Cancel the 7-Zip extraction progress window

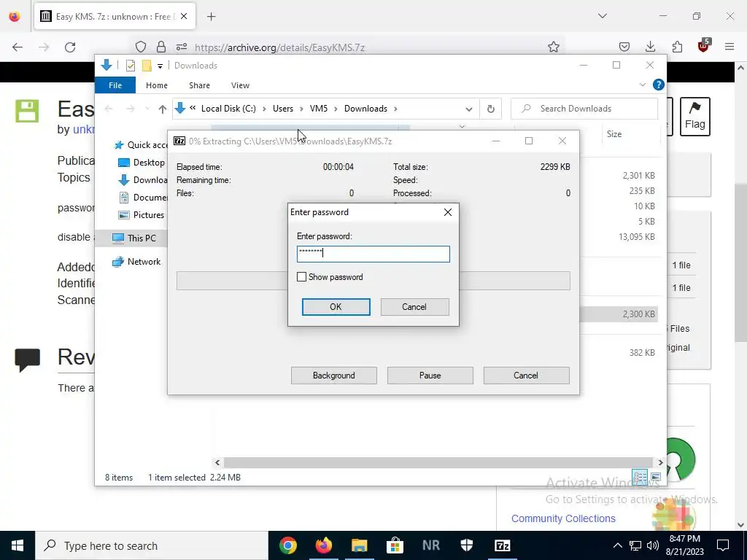tap(526, 376)
